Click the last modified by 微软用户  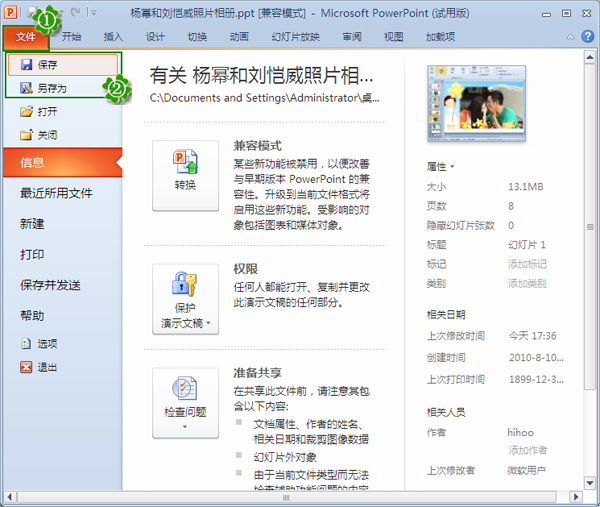[x=527, y=470]
